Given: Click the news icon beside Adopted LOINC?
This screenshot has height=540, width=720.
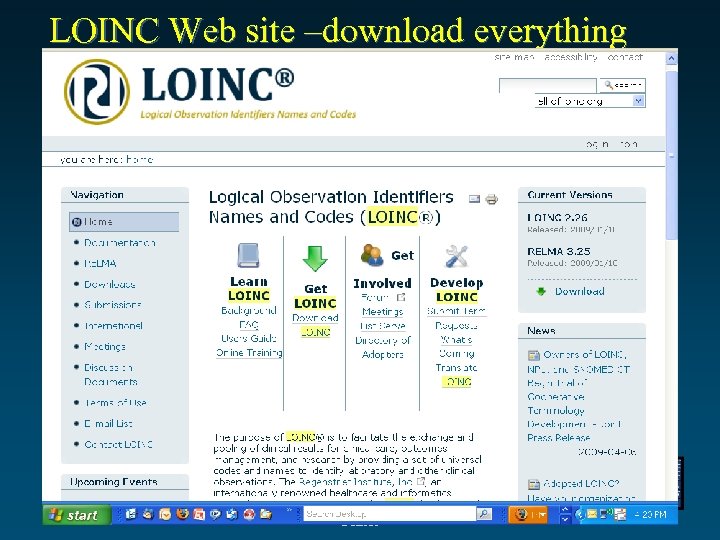Looking at the screenshot, I should pyautogui.click(x=534, y=484).
